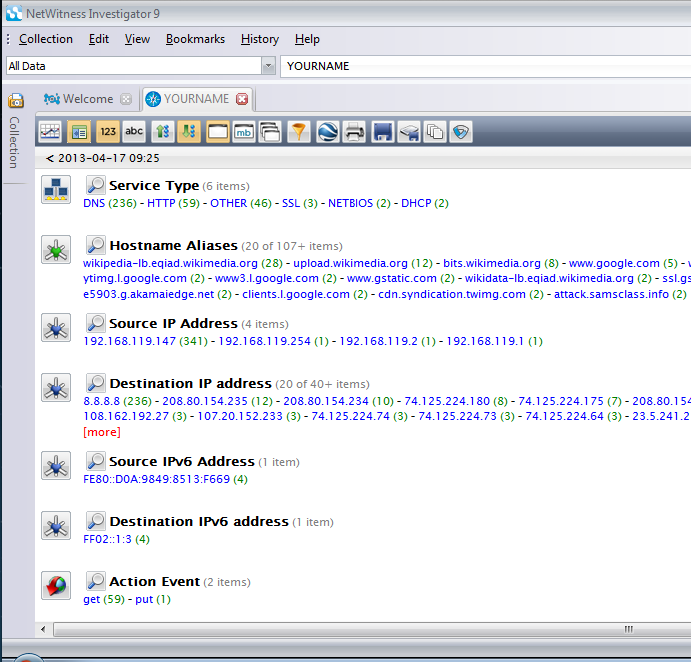
Task: Open the Bookmarks menu
Action: tap(195, 39)
